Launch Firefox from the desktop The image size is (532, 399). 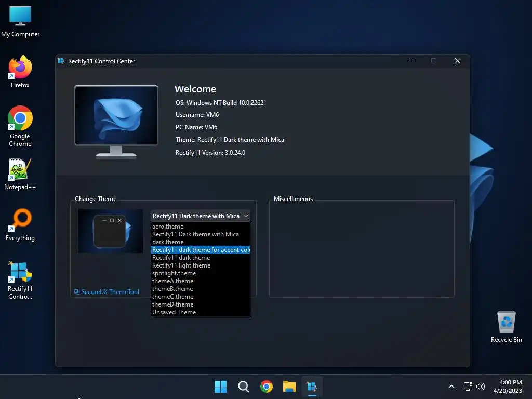click(20, 72)
